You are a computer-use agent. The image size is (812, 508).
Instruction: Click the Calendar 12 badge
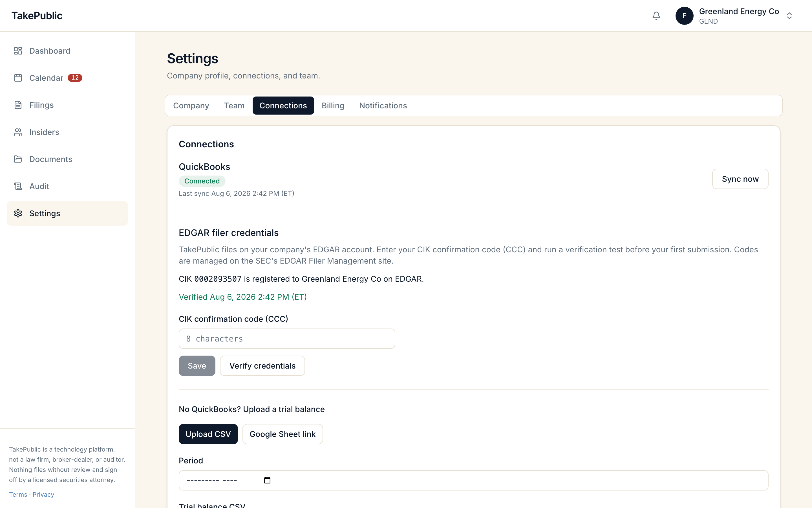pos(75,78)
